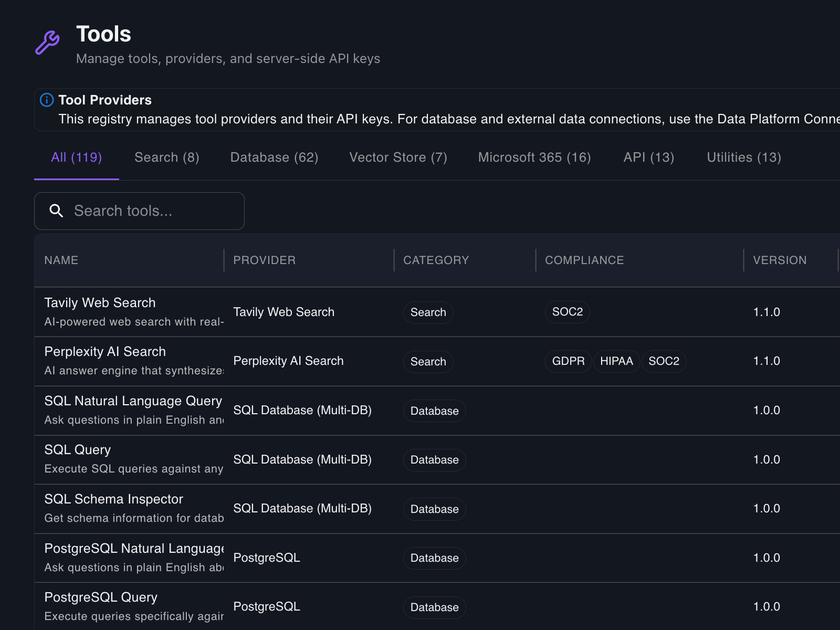
Task: Focus the Search tools input field
Action: [139, 211]
